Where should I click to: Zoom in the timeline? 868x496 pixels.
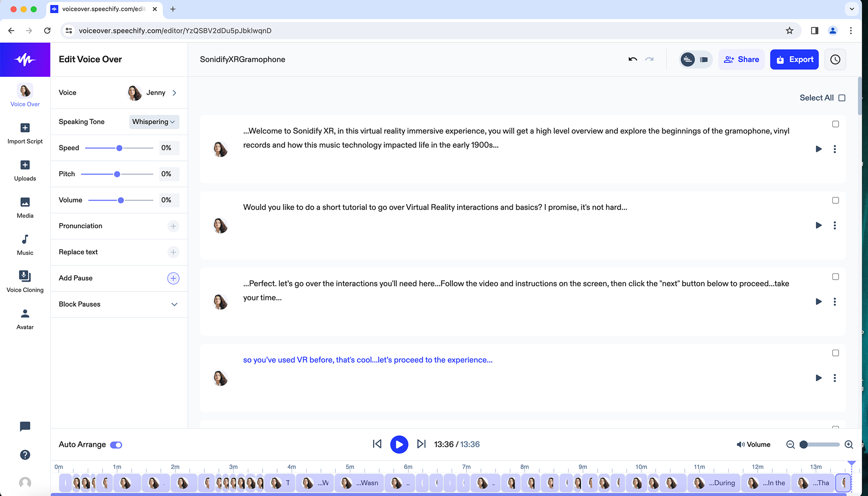coord(849,445)
